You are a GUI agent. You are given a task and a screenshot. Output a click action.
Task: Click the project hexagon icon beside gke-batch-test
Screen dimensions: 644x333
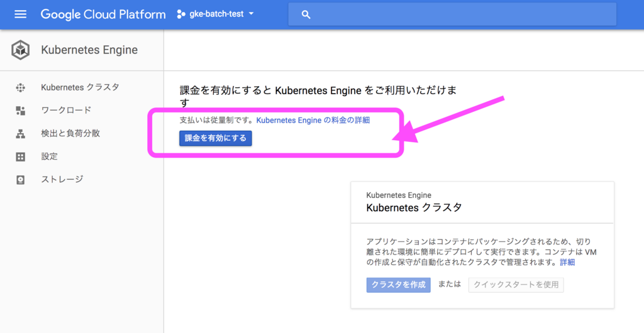pyautogui.click(x=181, y=14)
